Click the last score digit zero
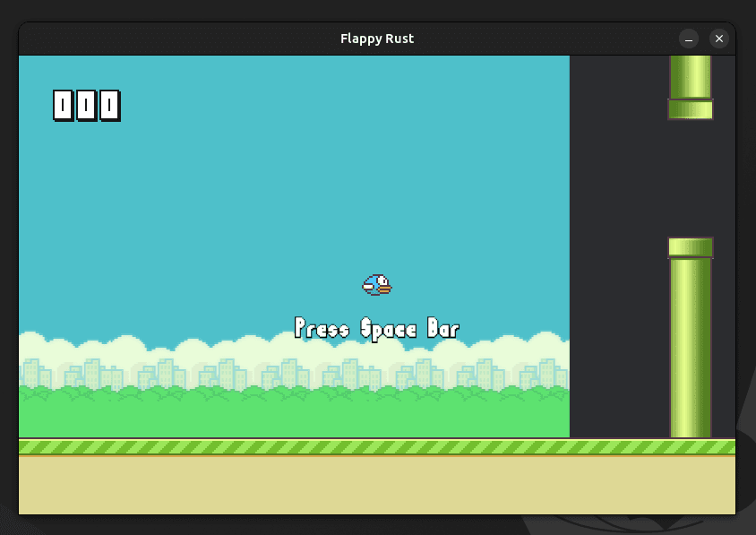756x535 pixels. pyautogui.click(x=109, y=106)
